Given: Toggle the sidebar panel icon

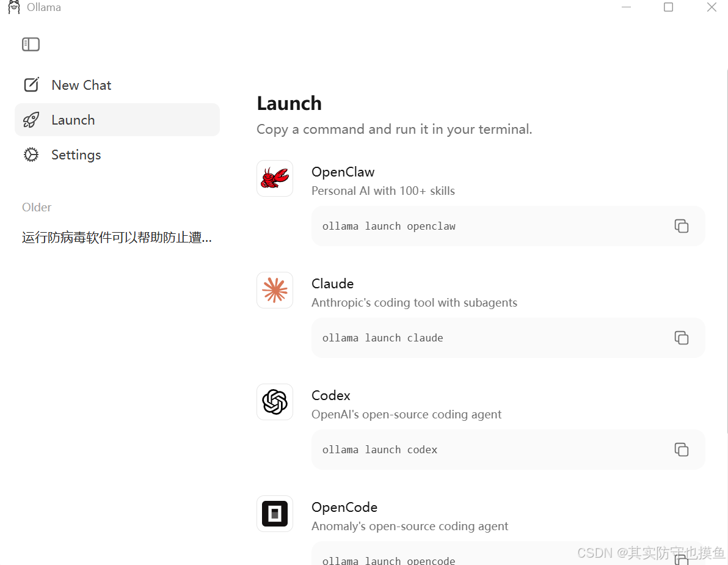Looking at the screenshot, I should [x=31, y=45].
